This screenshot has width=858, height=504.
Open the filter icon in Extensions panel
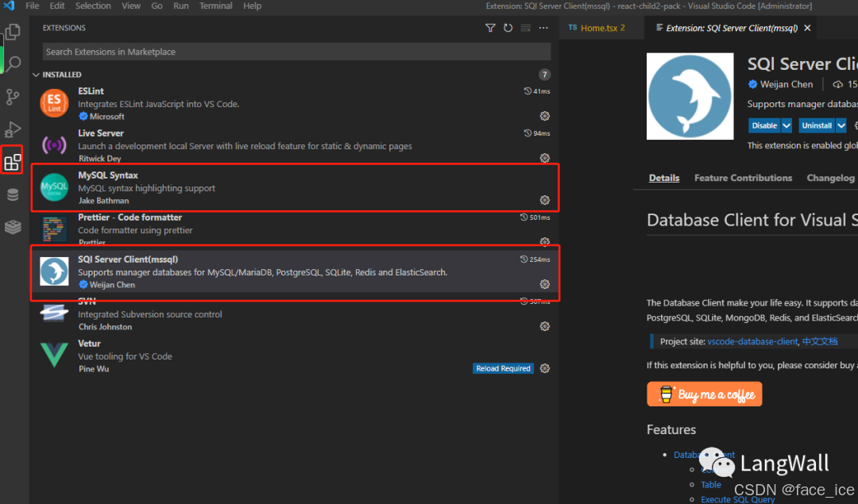[490, 27]
